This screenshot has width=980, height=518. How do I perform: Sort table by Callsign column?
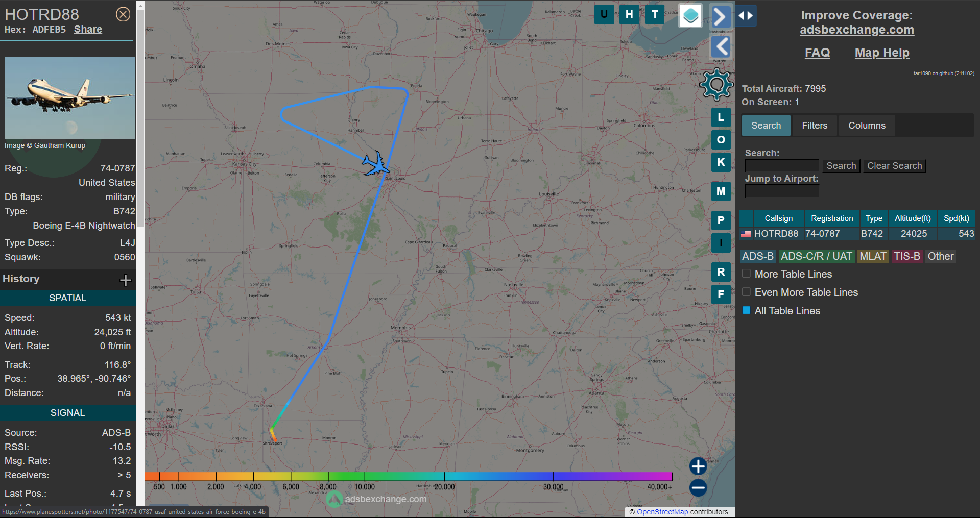pyautogui.click(x=778, y=218)
